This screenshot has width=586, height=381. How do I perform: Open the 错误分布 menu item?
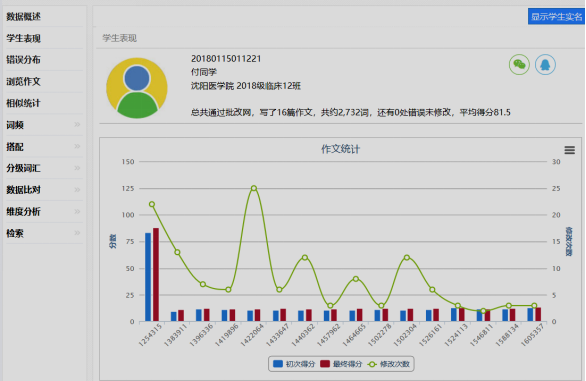tap(24, 60)
